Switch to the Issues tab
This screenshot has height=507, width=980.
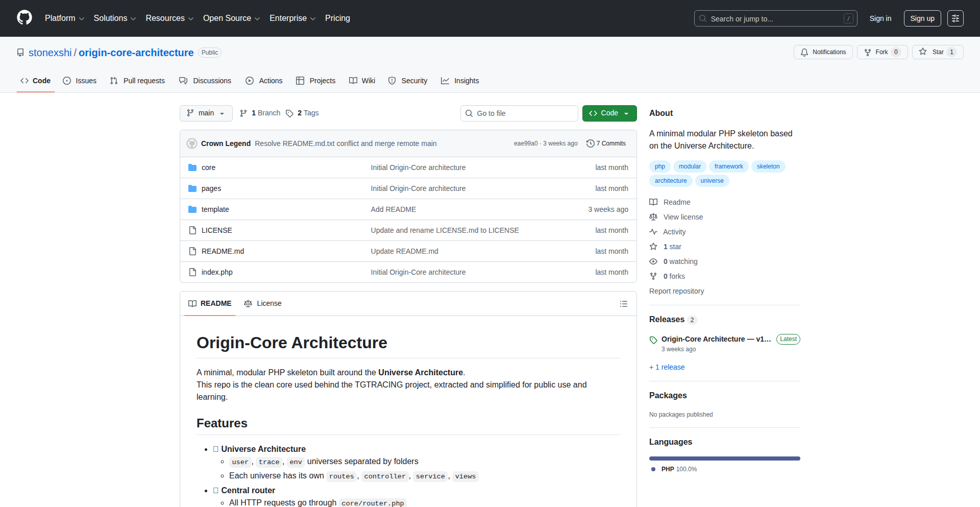[x=80, y=81]
